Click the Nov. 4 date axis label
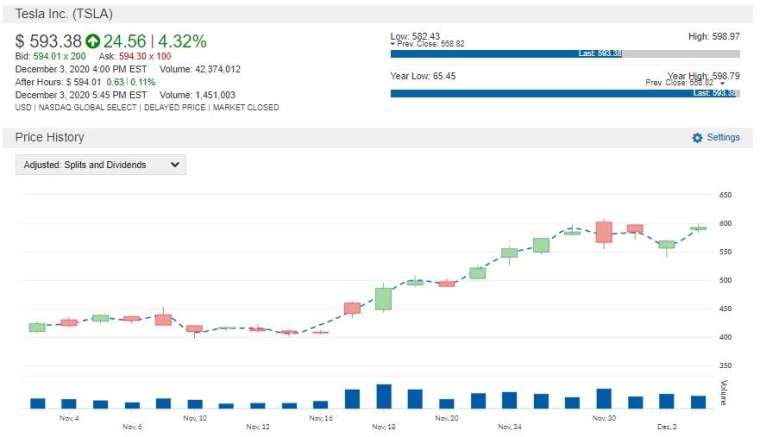The height and width of the screenshot is (437, 760). [x=69, y=418]
